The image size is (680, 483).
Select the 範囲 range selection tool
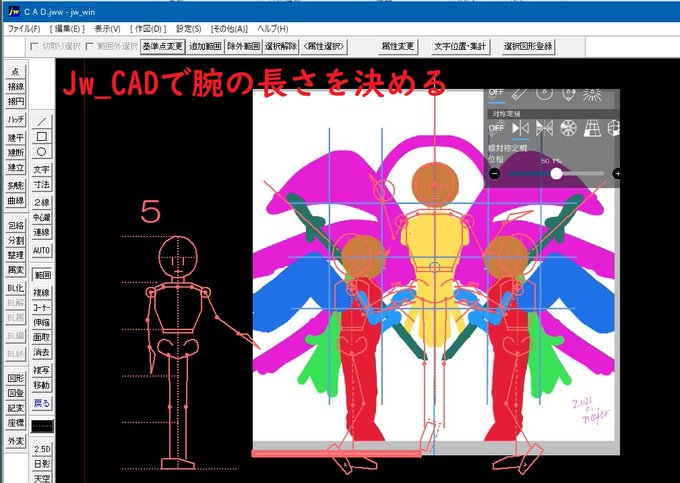pyautogui.click(x=42, y=275)
